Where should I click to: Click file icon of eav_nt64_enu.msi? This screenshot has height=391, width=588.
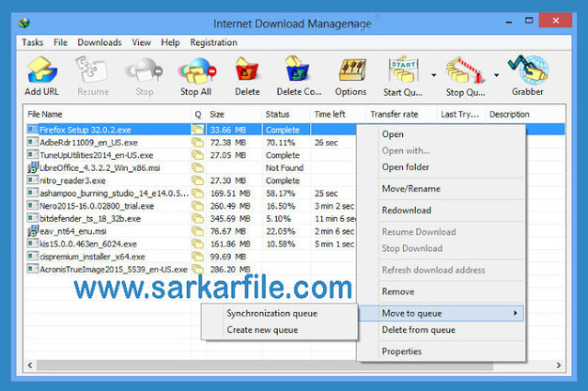point(33,231)
